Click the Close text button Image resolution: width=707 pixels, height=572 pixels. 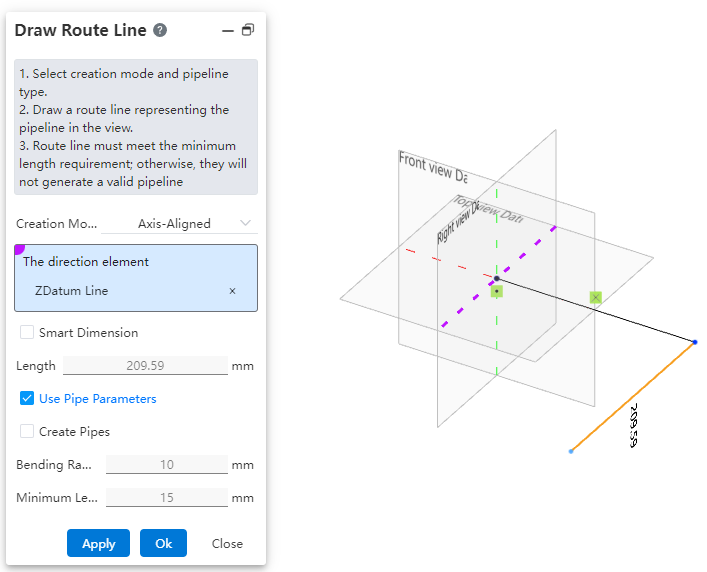click(x=227, y=544)
